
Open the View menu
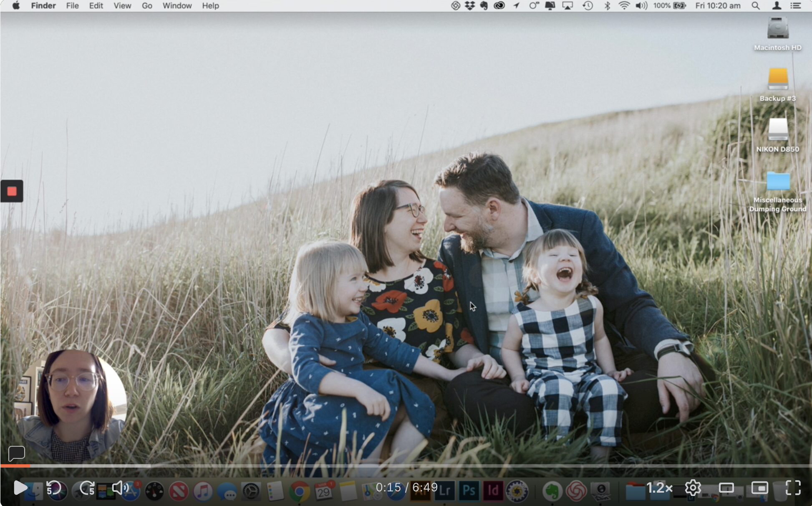click(122, 6)
